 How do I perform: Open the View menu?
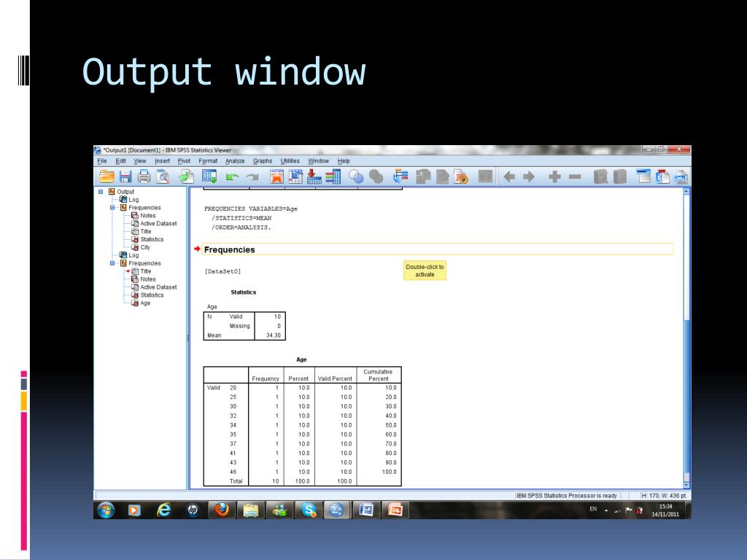pos(139,161)
